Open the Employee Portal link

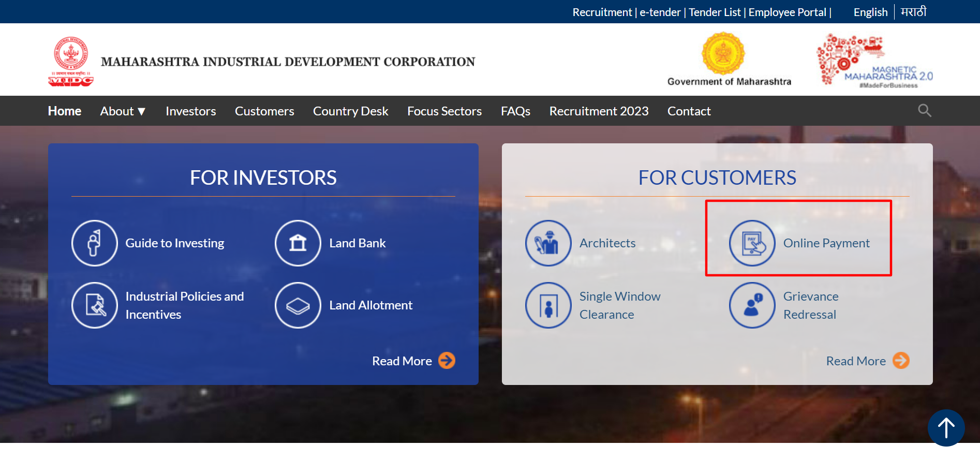[788, 12]
